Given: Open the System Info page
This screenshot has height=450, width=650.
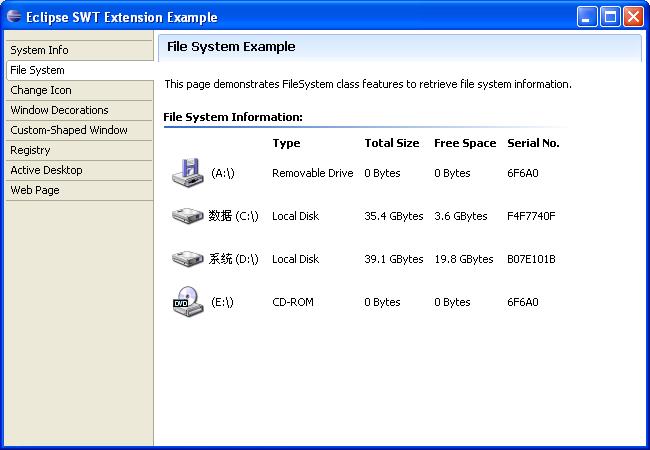Looking at the screenshot, I should click(x=80, y=50).
